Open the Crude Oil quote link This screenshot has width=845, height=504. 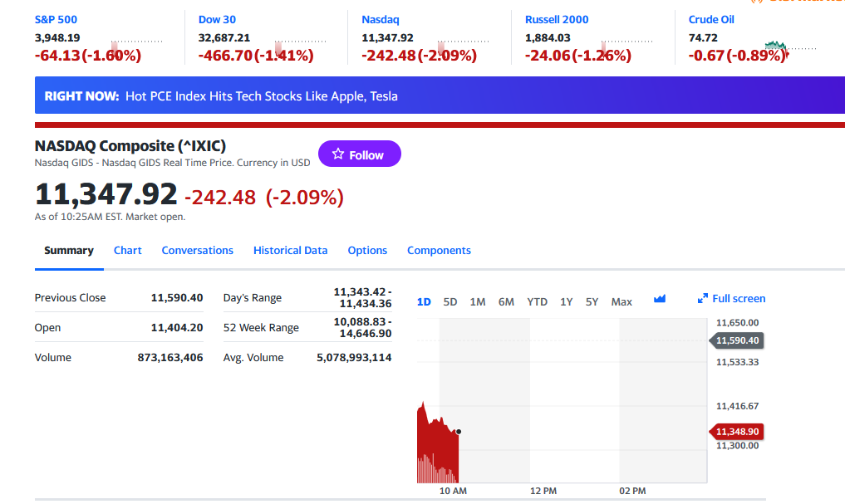(x=711, y=19)
